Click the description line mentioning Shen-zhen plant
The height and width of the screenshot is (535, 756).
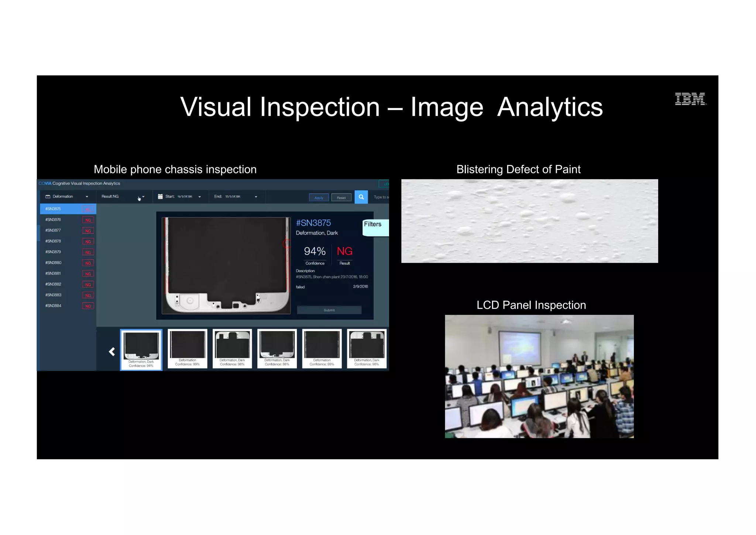332,277
